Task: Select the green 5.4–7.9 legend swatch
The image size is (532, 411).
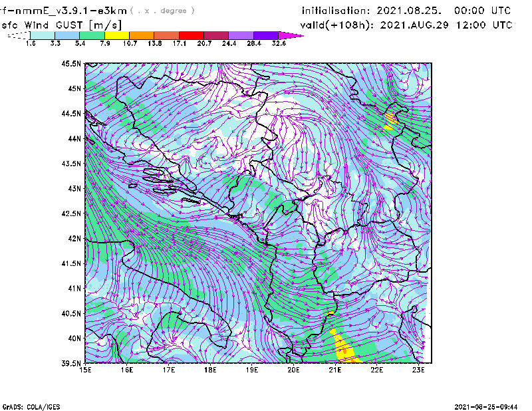Action: point(92,35)
